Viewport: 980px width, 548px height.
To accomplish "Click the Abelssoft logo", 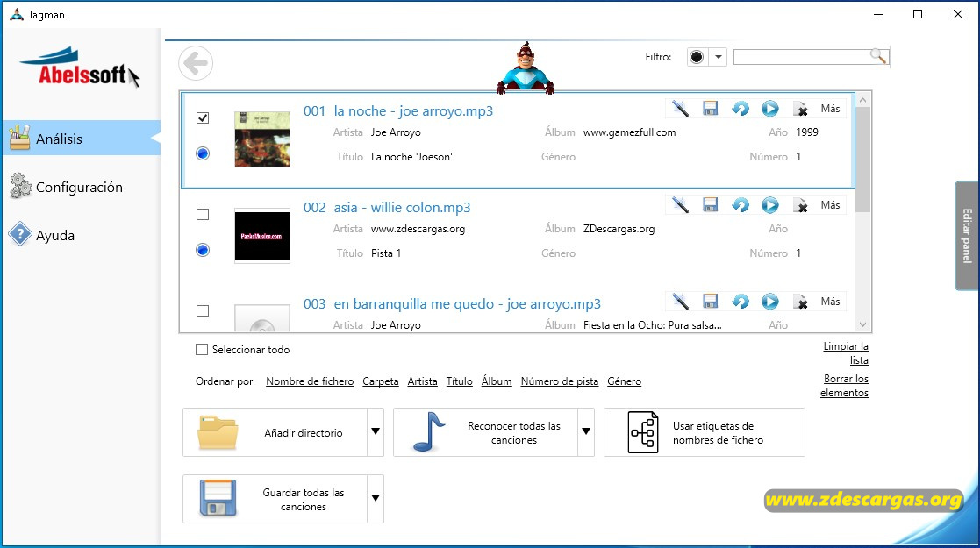I will coord(80,67).
